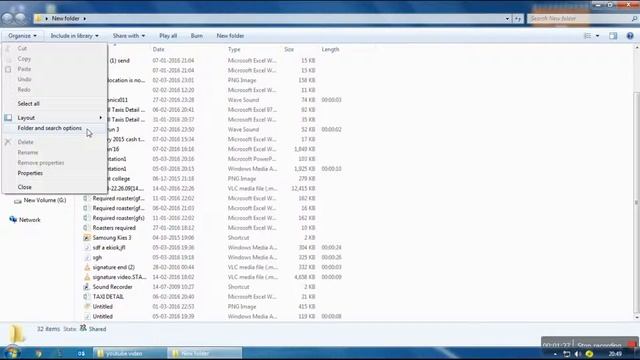
Task: Click the Forward navigation button
Action: (x=20, y=18)
